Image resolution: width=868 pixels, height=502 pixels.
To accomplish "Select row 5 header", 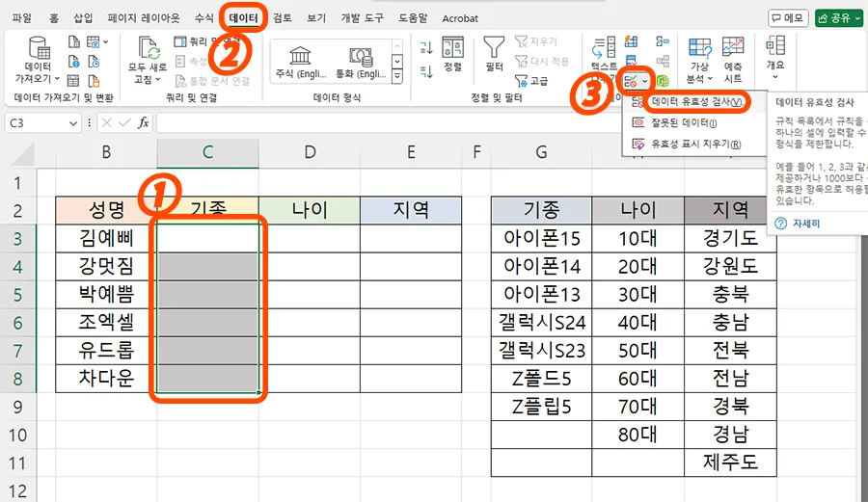I will coord(17,295).
